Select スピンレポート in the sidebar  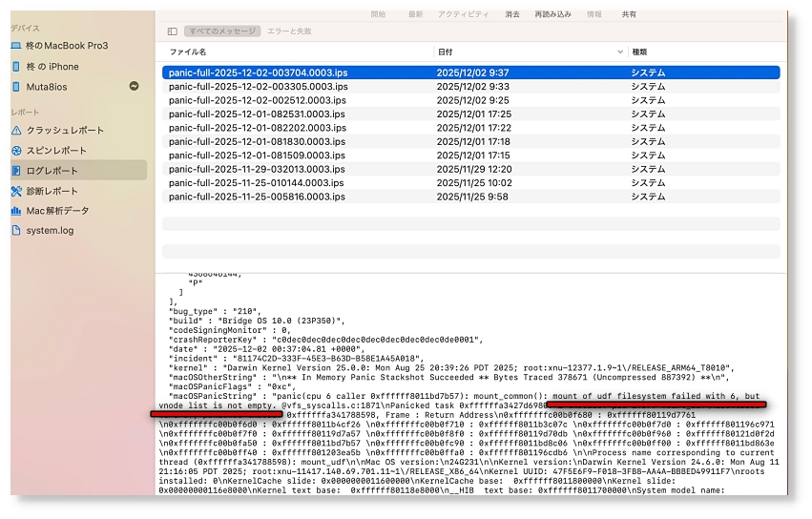tap(56, 150)
